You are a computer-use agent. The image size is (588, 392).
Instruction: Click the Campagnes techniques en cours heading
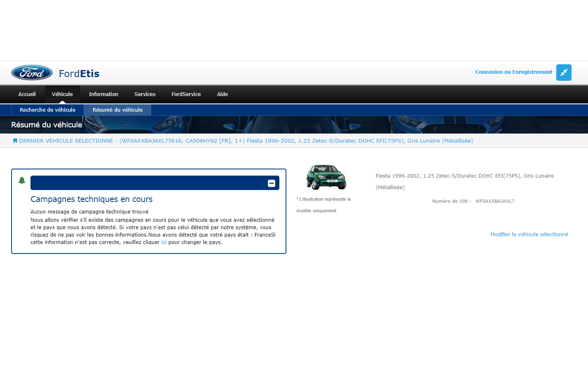click(x=91, y=200)
